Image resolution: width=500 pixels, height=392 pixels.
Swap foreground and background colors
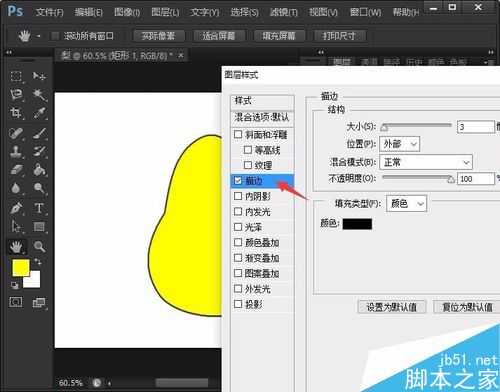coord(38,262)
